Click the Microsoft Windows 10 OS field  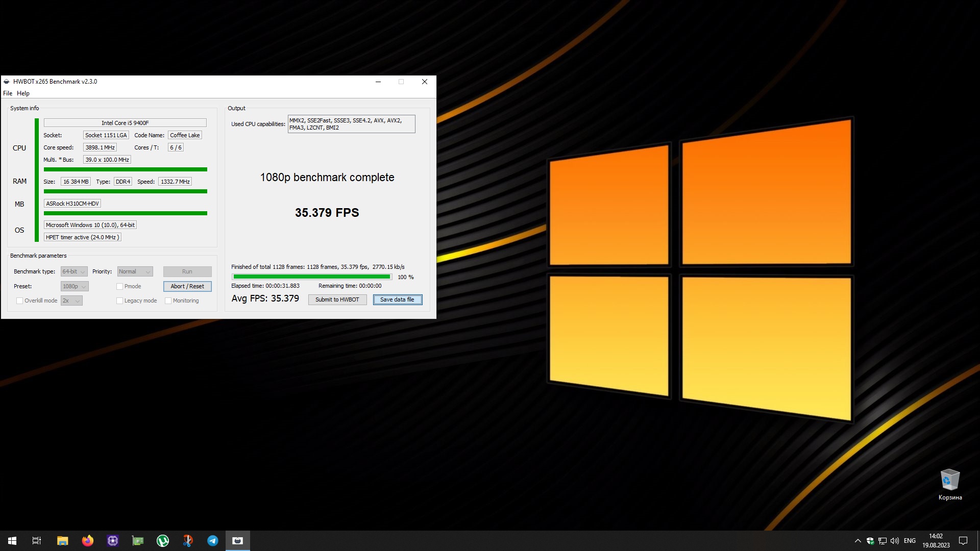(90, 225)
